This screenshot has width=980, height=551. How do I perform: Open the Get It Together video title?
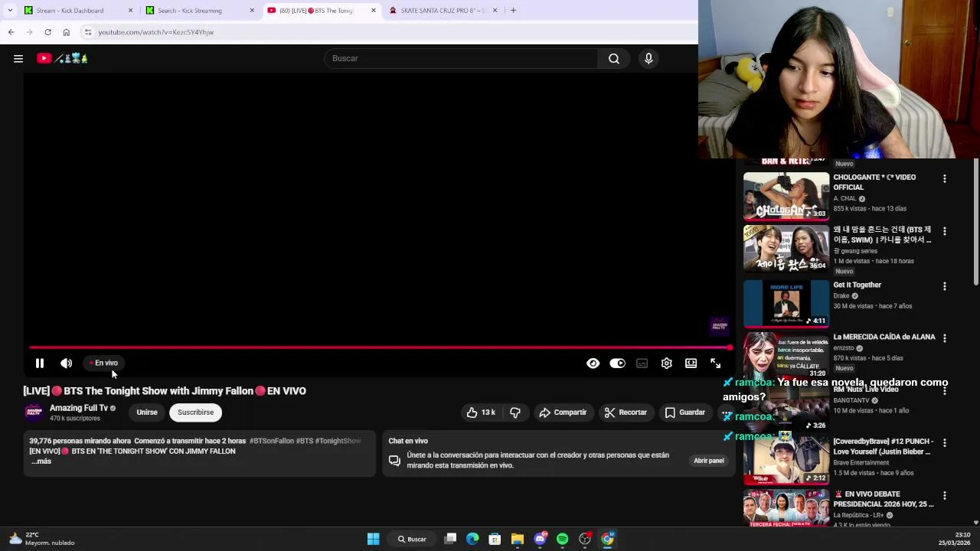(857, 285)
